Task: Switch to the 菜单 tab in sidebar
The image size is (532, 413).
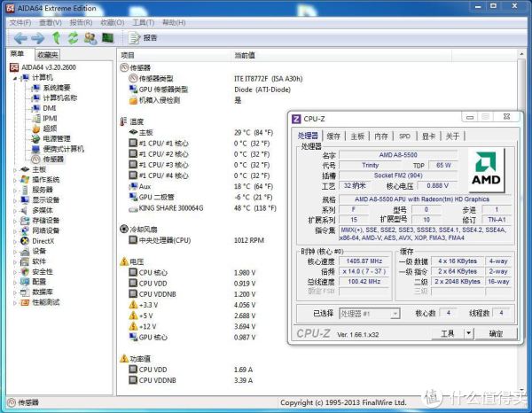Action: point(17,53)
